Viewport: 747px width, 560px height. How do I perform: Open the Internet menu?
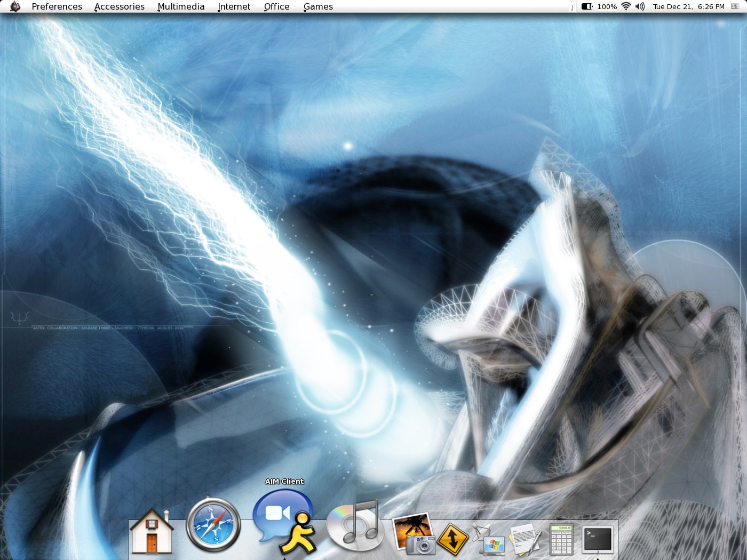(x=234, y=6)
